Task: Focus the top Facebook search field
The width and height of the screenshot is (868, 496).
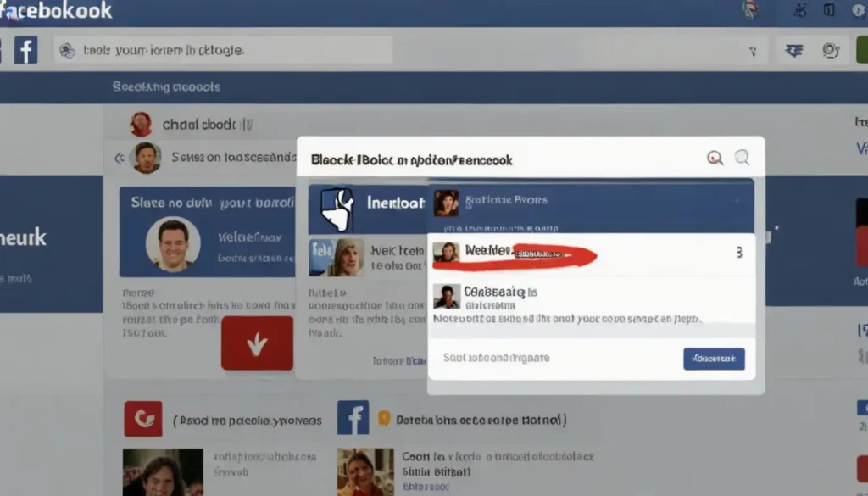Action: (223, 50)
